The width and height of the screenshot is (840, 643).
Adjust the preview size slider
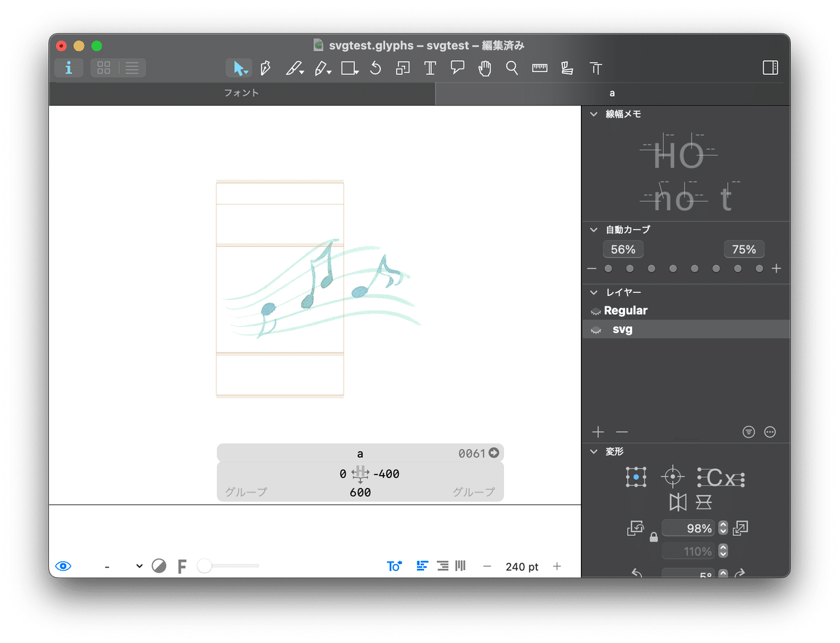tap(228, 566)
